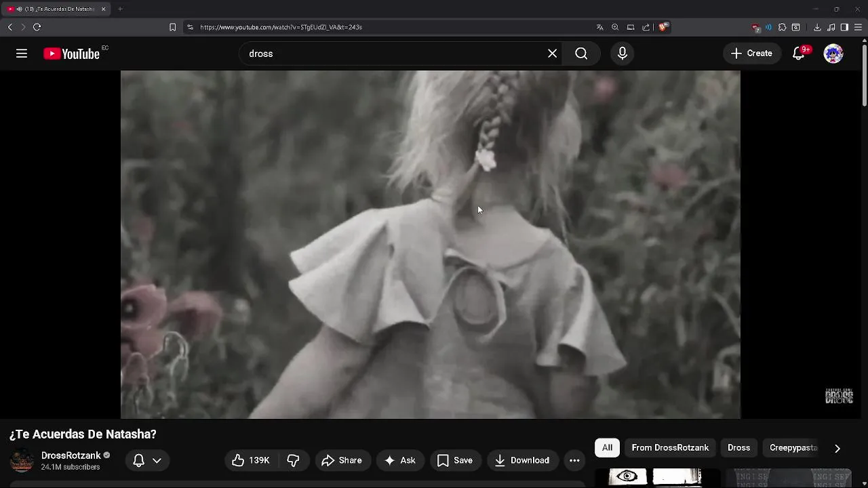Open more actions three-dot menu
Viewport: 868px width, 488px height.
(574, 460)
